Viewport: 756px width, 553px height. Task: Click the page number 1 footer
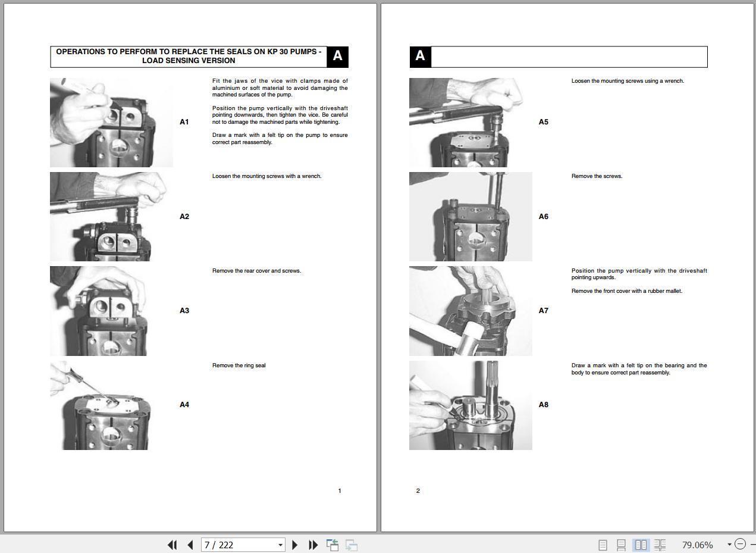click(x=340, y=491)
